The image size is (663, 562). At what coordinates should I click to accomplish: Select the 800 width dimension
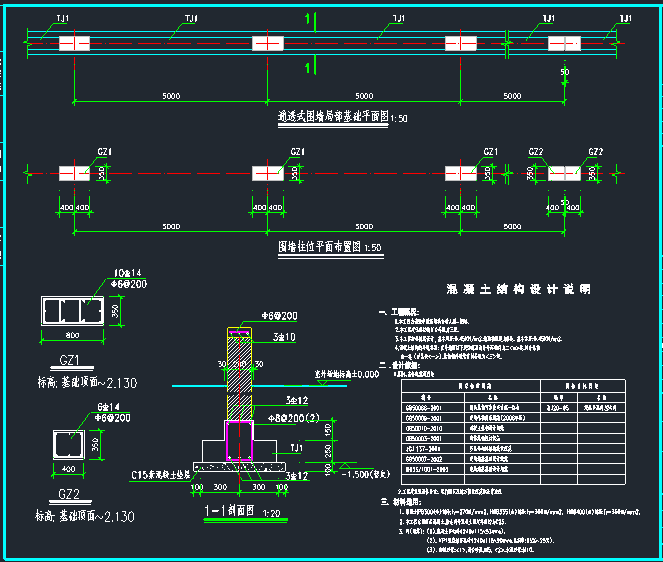click(x=72, y=335)
